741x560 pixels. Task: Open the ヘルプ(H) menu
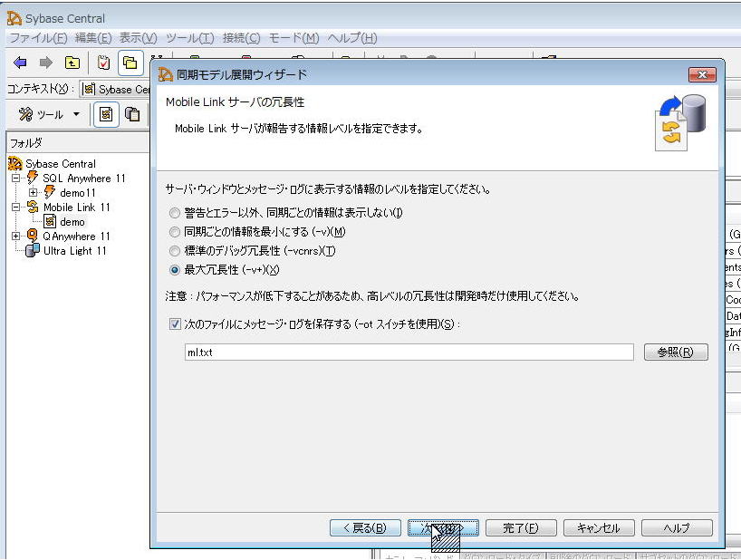tap(352, 38)
